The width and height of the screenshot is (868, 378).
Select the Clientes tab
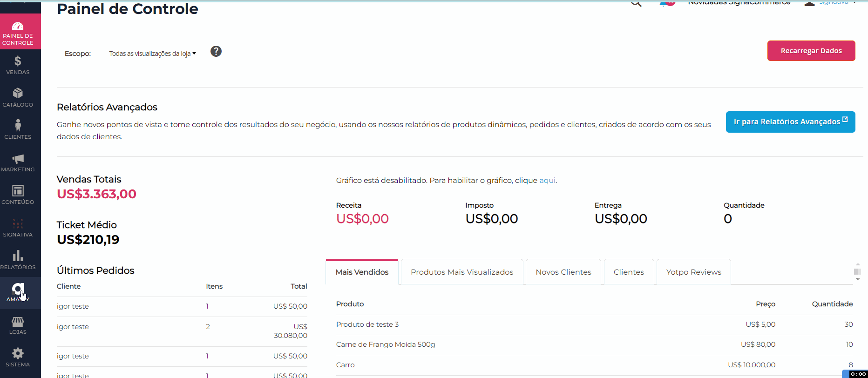pyautogui.click(x=629, y=272)
